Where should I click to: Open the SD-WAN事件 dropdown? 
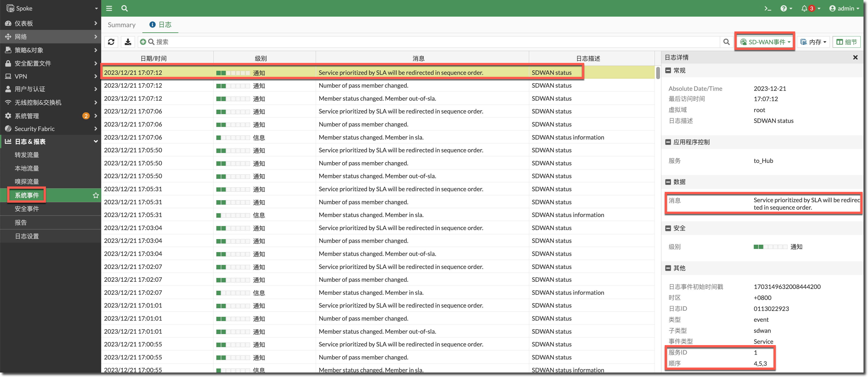pos(765,42)
